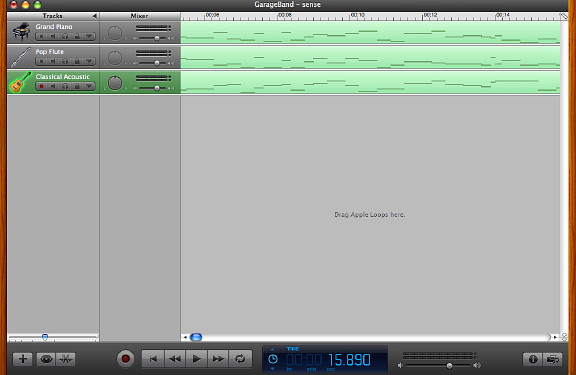Disable recording on Classical Acoustic track
This screenshot has width=576, height=375.
42,86
